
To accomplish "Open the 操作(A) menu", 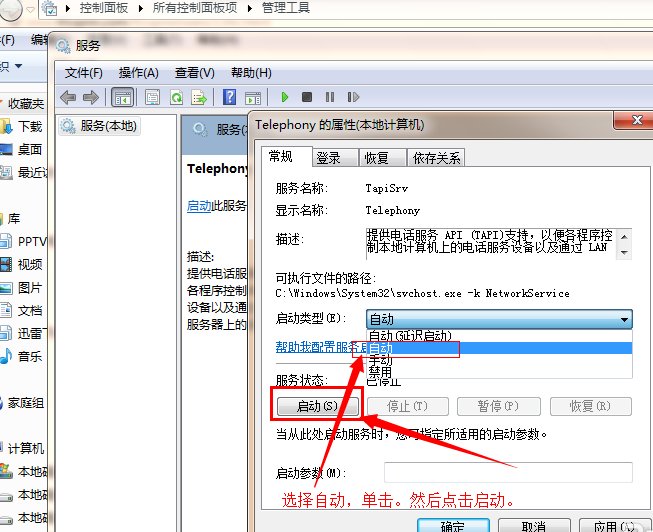I will pos(139,73).
